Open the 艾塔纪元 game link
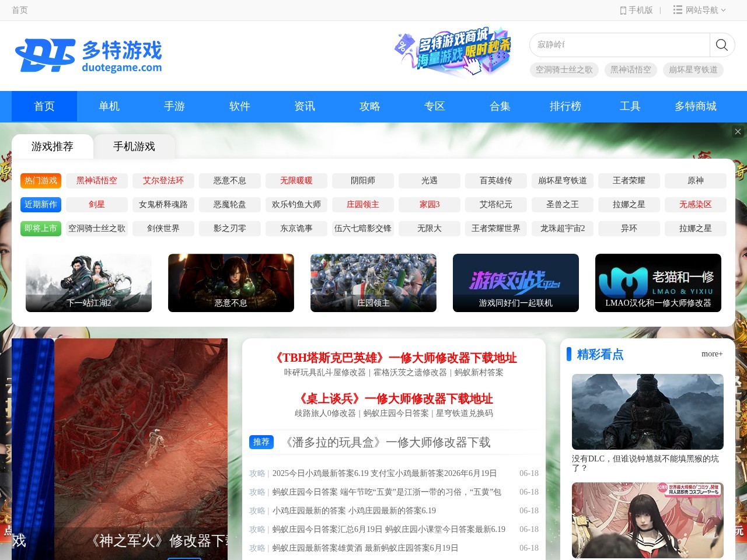 496,205
